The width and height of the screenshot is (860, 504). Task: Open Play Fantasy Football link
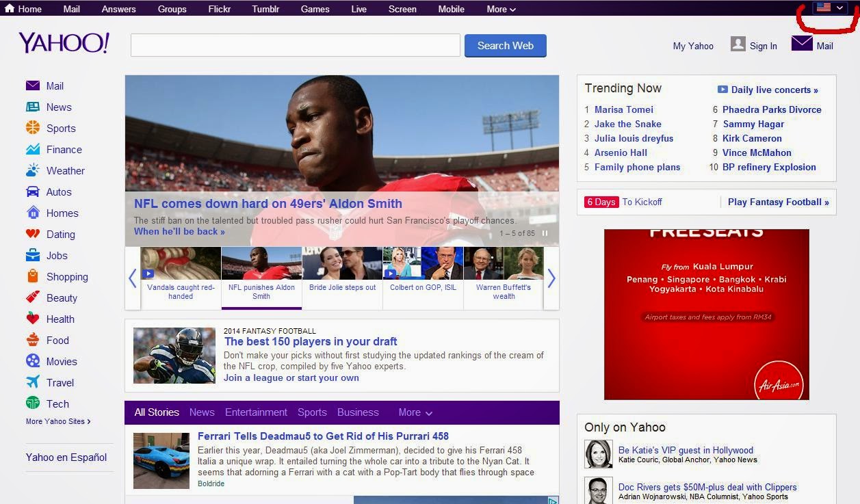coord(779,202)
